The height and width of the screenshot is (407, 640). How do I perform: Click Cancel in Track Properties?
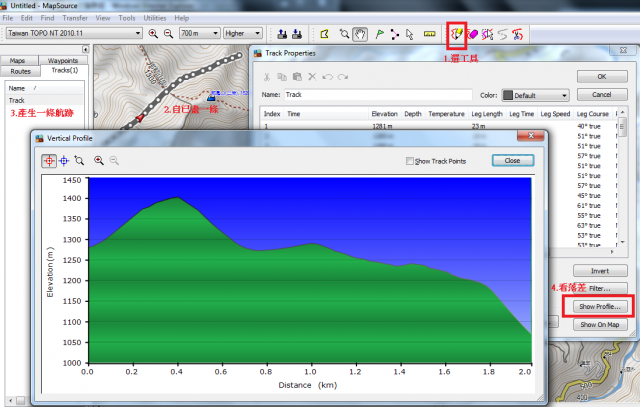[602, 94]
